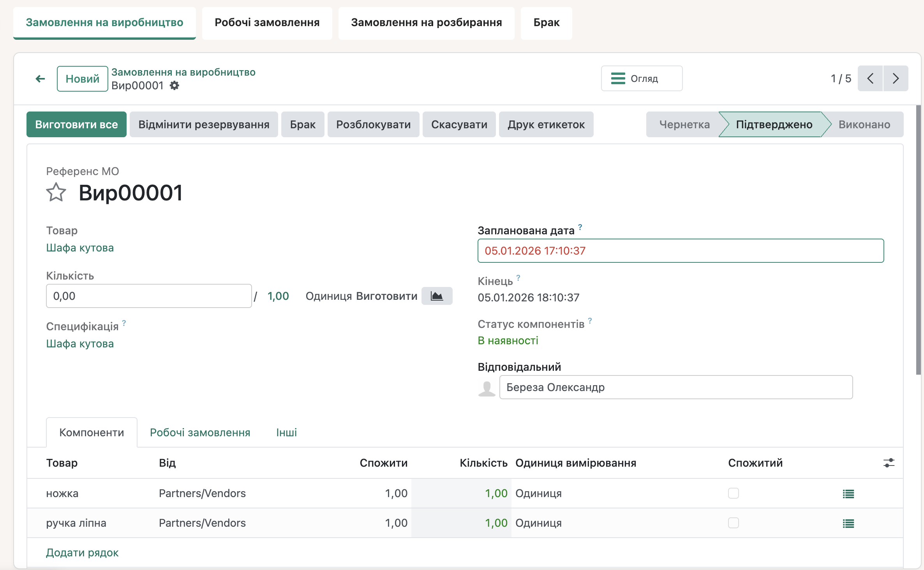Go to the previous record arrow

tap(870, 78)
